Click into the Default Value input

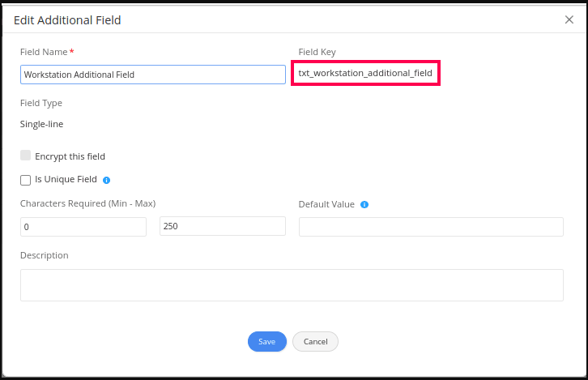[431, 227]
